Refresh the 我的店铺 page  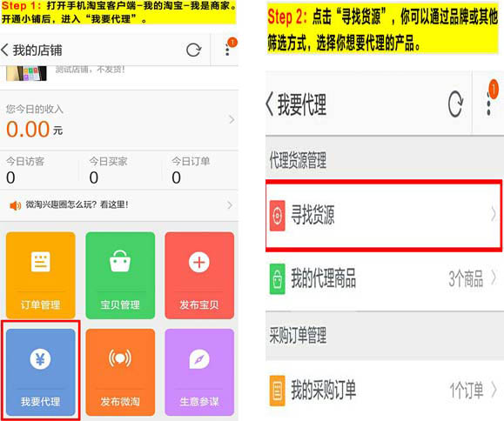[194, 50]
